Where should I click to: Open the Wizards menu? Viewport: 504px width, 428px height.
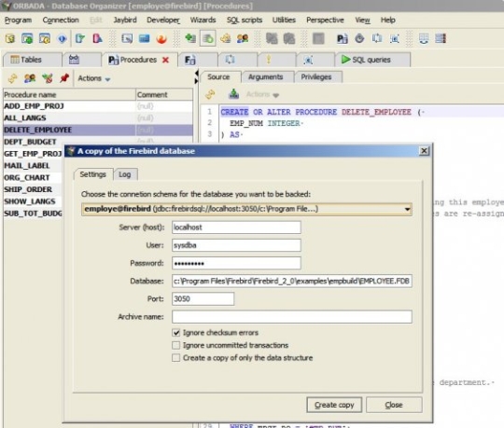(203, 20)
